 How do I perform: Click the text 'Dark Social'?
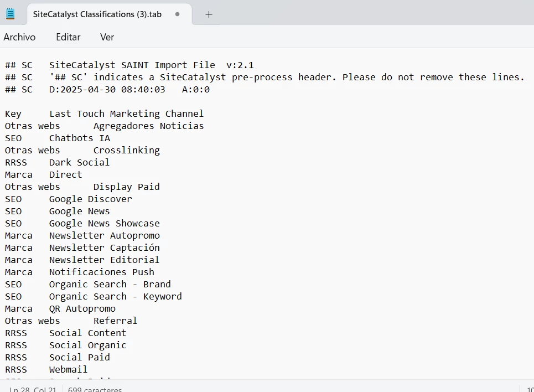(x=79, y=163)
